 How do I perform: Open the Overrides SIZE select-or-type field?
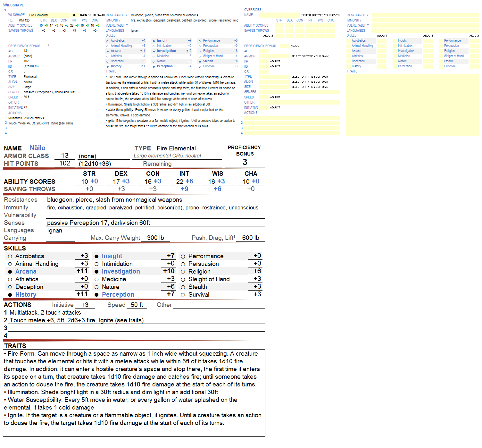pyautogui.click(x=274, y=87)
